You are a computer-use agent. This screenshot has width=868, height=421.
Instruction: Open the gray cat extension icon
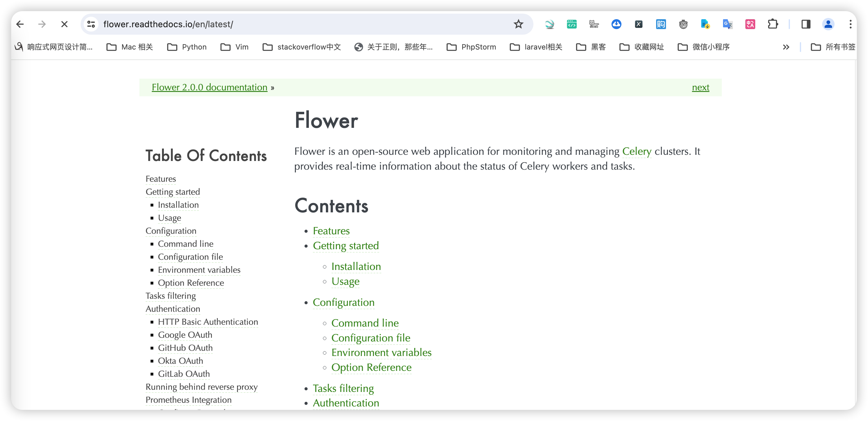pos(594,24)
